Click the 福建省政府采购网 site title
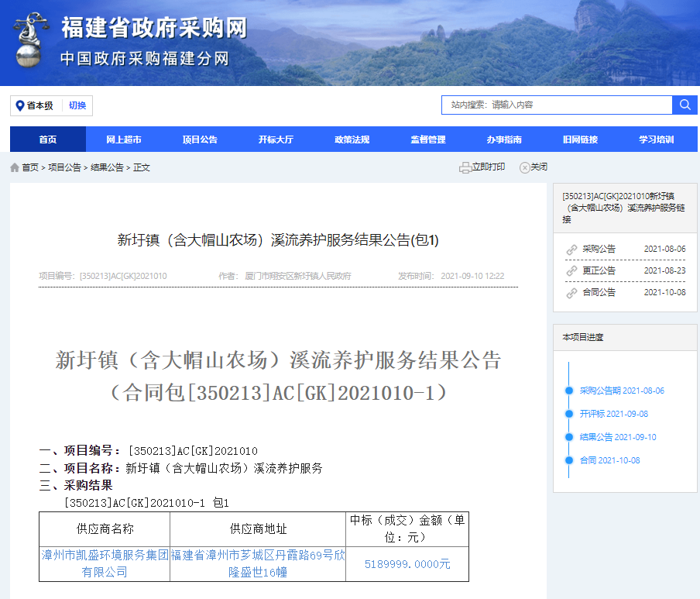The height and width of the screenshot is (599, 700). coord(154,28)
